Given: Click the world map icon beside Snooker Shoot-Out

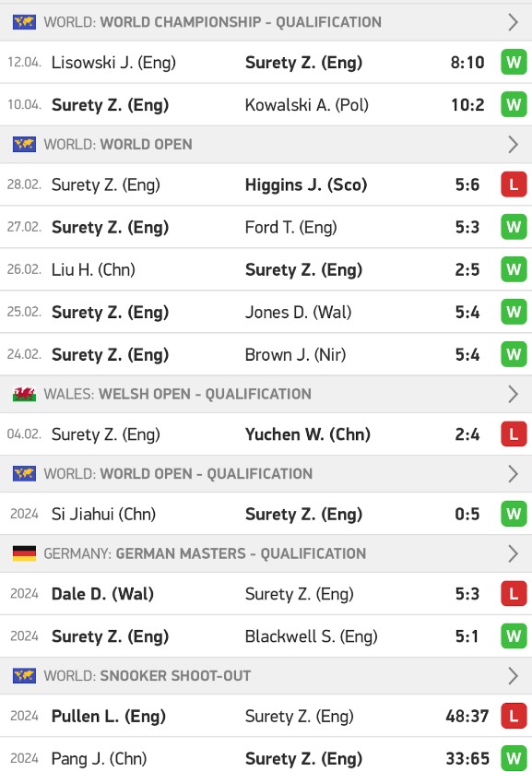Looking at the screenshot, I should (x=24, y=675).
